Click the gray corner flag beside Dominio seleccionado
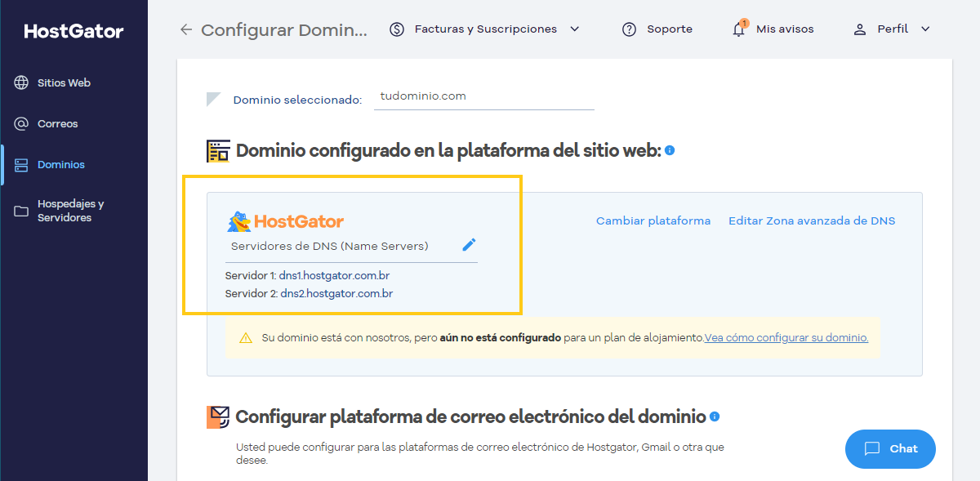The width and height of the screenshot is (980, 481). point(214,100)
